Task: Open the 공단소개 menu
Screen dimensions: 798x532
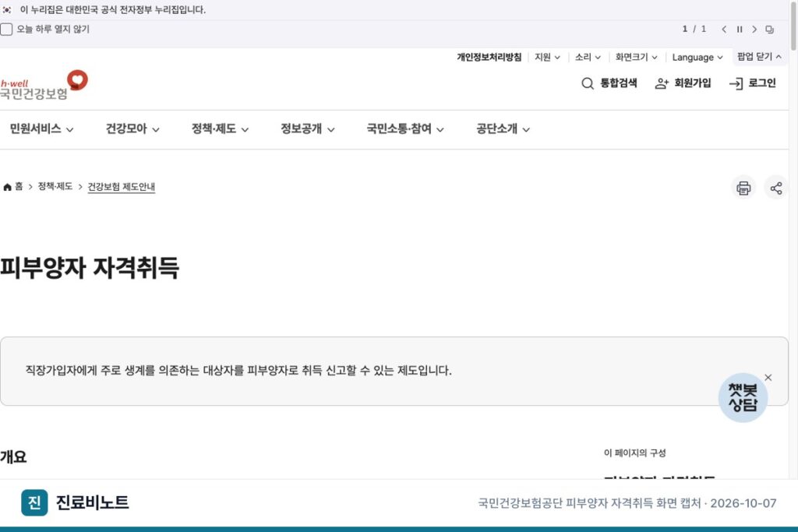Action: pyautogui.click(x=503, y=129)
